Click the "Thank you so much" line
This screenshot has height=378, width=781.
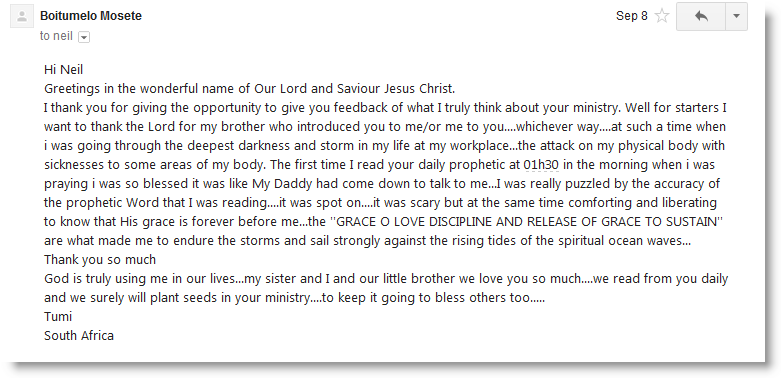[x=100, y=259]
